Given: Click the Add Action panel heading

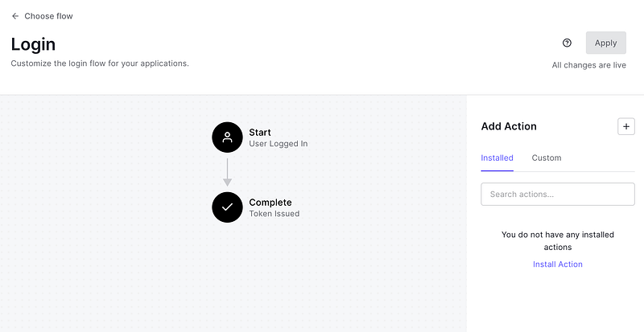Looking at the screenshot, I should click(x=509, y=126).
